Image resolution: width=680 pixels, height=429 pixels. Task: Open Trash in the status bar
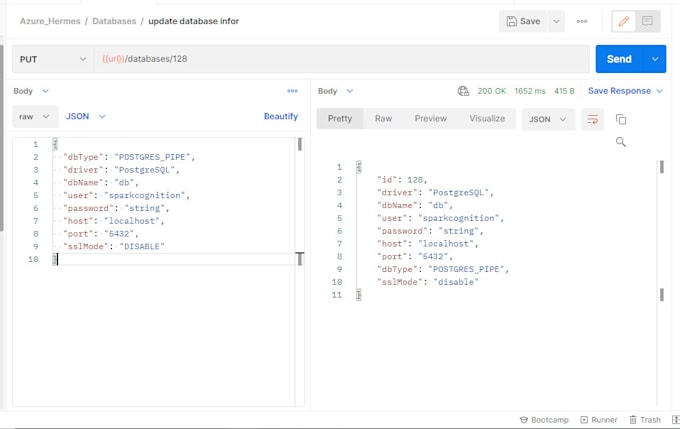point(645,420)
